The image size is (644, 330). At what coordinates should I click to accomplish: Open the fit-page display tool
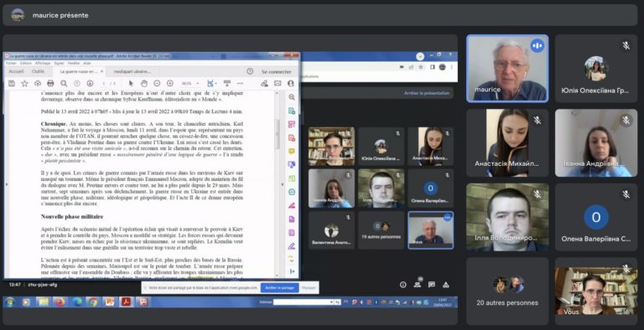tap(210, 83)
